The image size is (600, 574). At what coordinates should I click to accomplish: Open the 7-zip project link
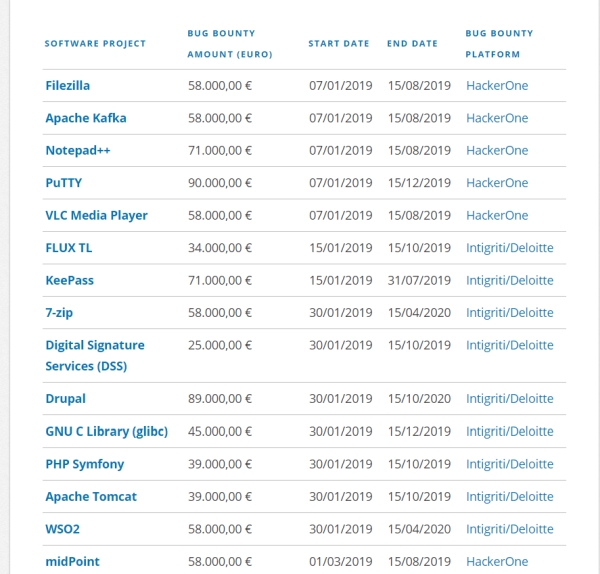(x=59, y=313)
